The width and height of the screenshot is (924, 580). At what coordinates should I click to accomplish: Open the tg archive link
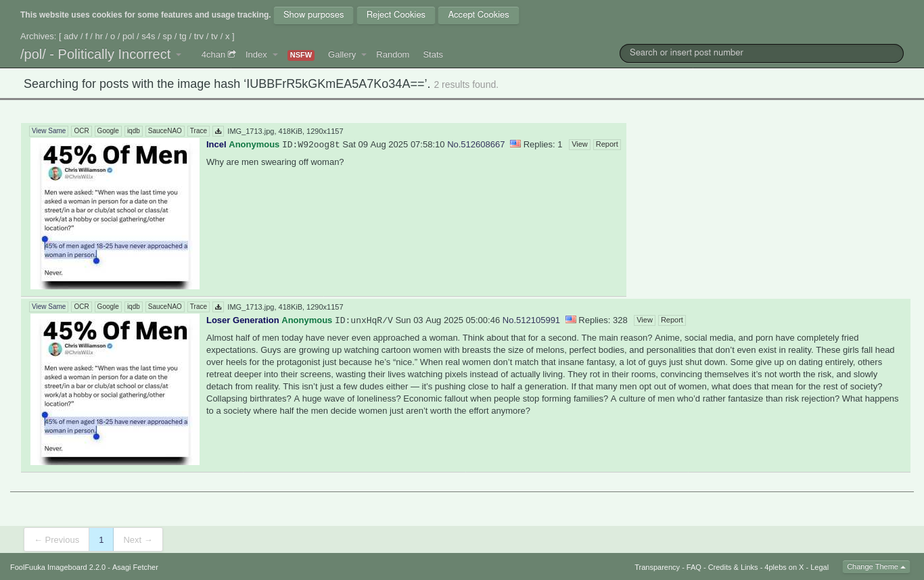[x=183, y=37]
